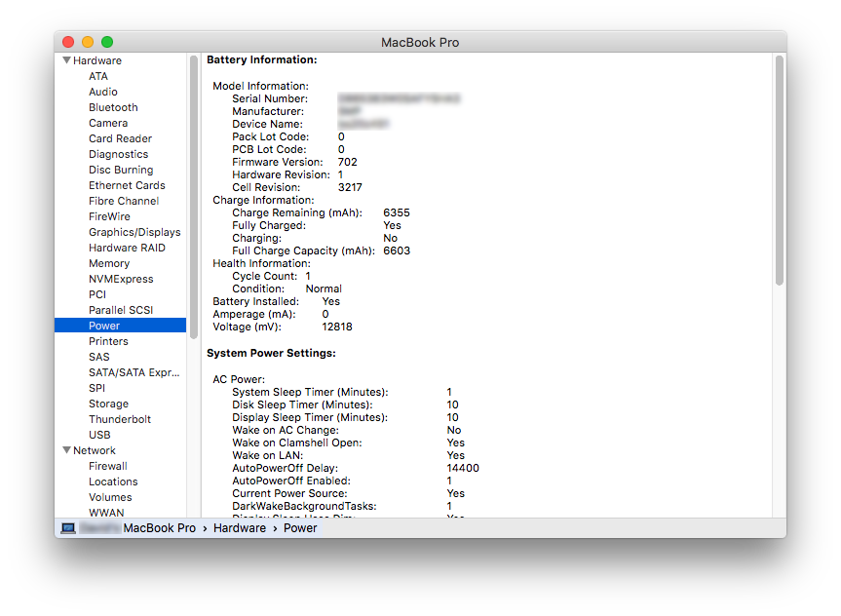The image size is (841, 616).
Task: Collapse the Network section in the sidebar
Action: coord(65,450)
